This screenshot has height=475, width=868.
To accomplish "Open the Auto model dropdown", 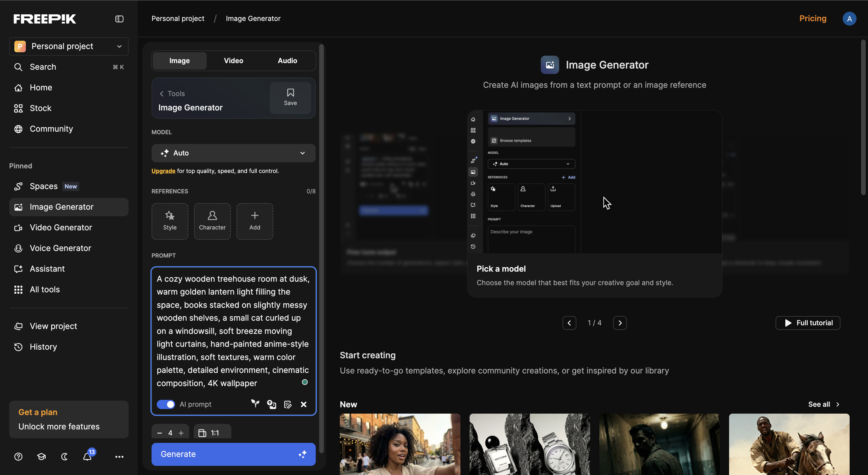I will [x=234, y=153].
